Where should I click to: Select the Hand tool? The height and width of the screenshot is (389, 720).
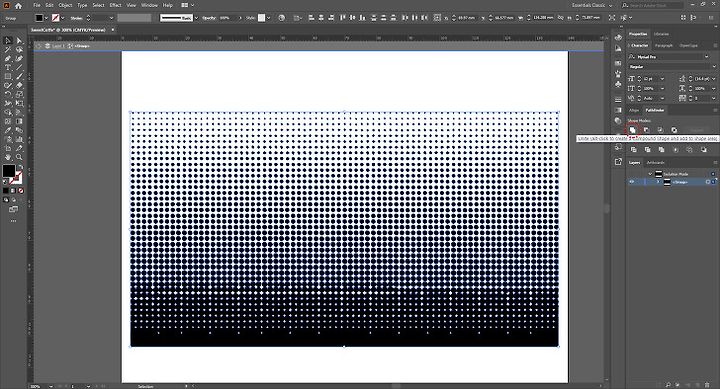pos(7,157)
